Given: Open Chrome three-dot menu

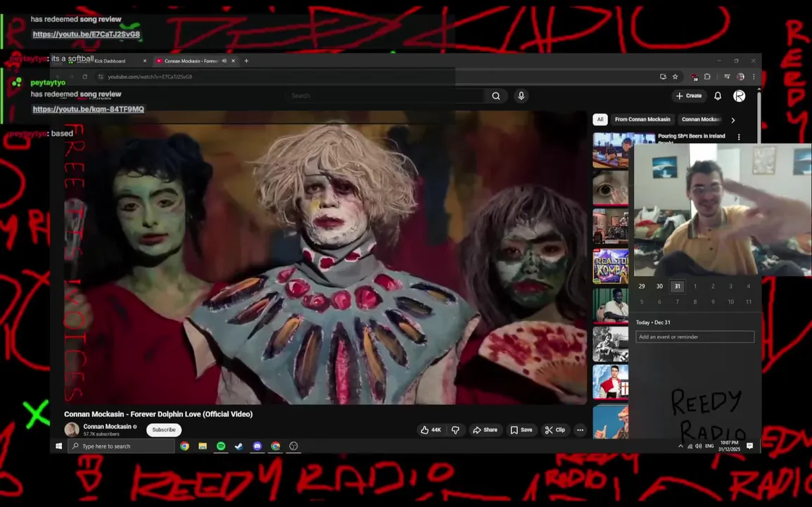Looking at the screenshot, I should point(754,77).
